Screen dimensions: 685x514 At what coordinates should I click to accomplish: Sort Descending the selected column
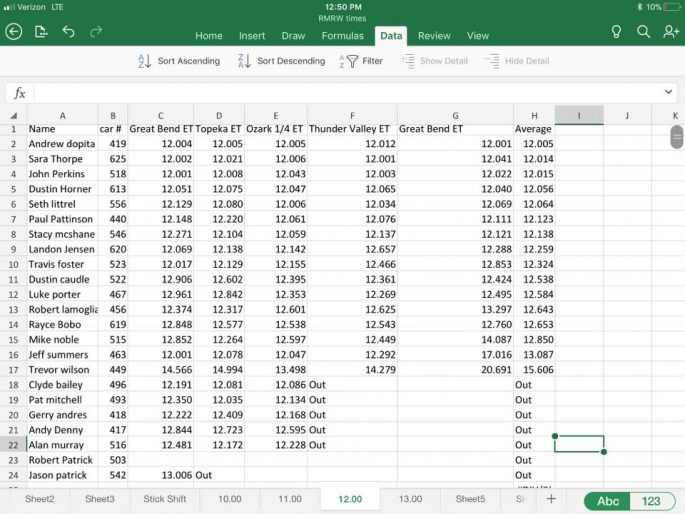281,61
